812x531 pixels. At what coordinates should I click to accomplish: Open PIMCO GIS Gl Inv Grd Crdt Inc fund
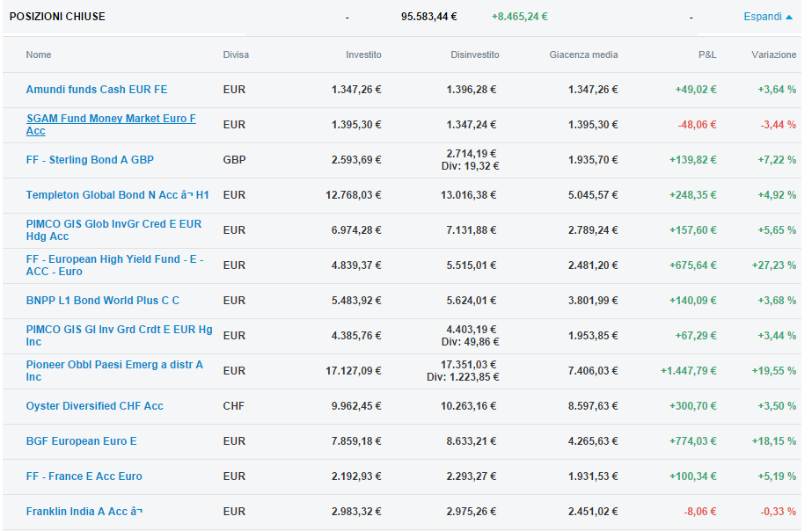point(119,336)
